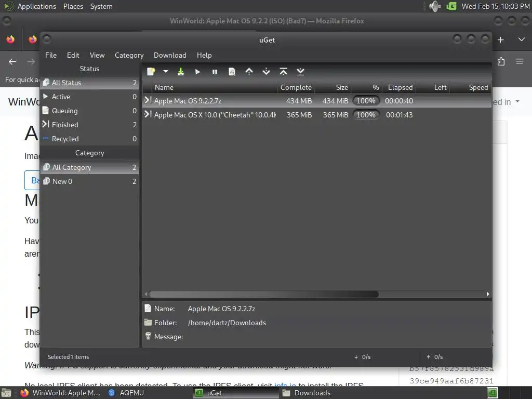Open the Help menu in uGet
The width and height of the screenshot is (532, 399).
204,55
